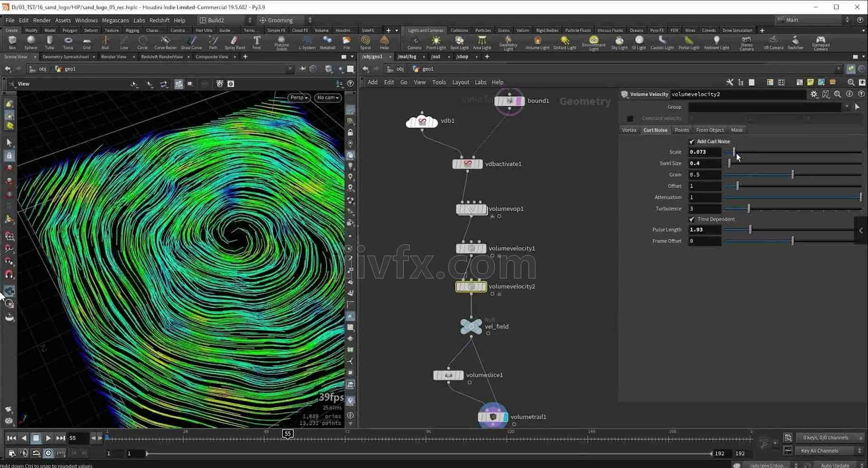The width and height of the screenshot is (868, 468).
Task: Select the volumeslice1 node
Action: [448, 375]
